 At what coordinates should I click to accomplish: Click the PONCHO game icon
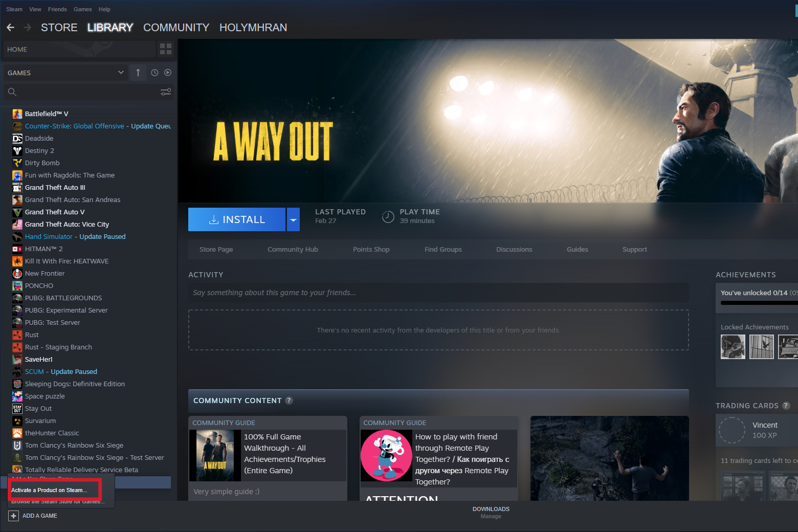point(17,286)
